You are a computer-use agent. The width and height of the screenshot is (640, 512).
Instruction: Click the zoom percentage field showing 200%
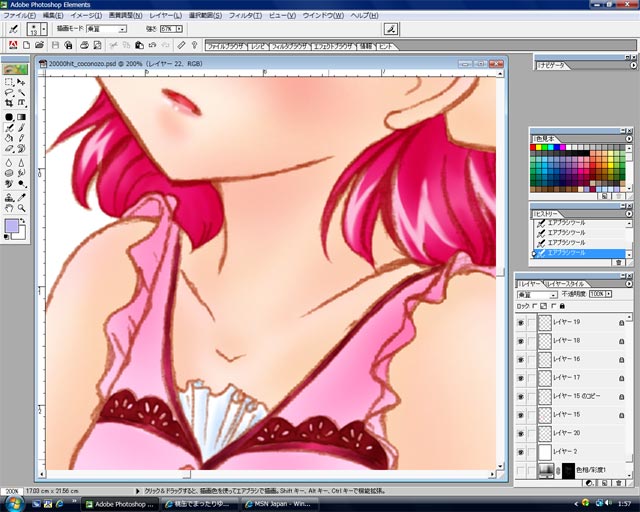[x=11, y=491]
